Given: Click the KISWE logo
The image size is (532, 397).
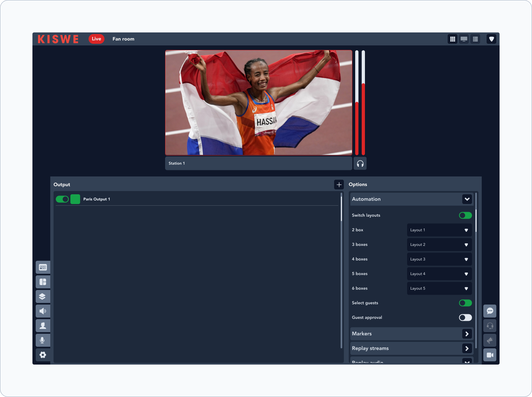Looking at the screenshot, I should (58, 39).
